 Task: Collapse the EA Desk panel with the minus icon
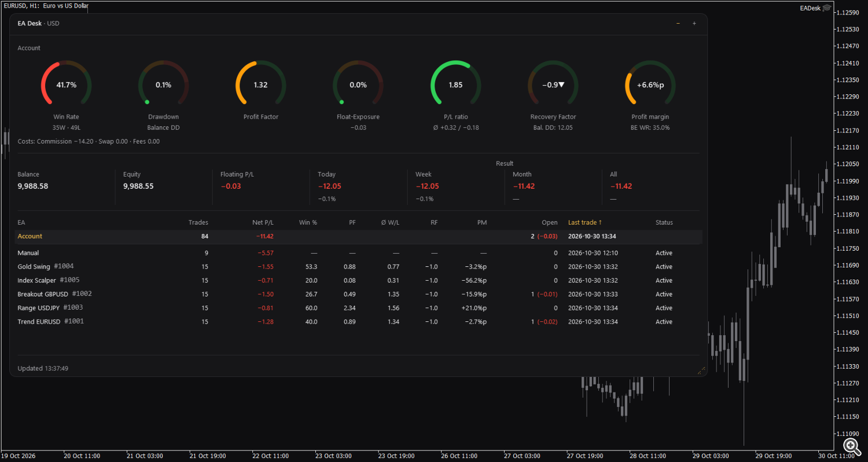pyautogui.click(x=678, y=23)
